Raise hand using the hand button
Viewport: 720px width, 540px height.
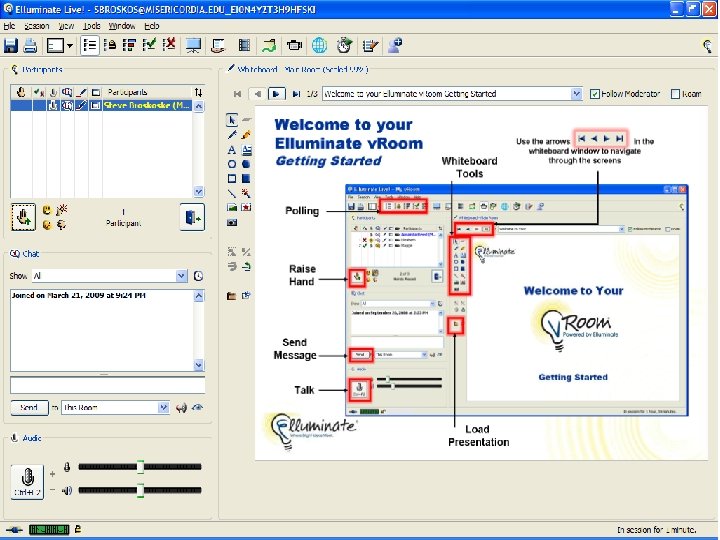tap(23, 217)
